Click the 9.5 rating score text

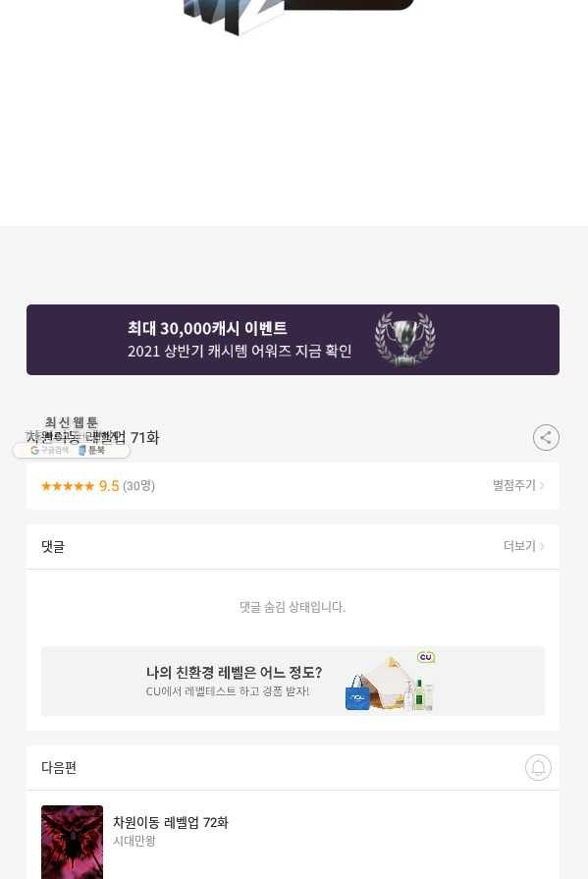click(x=109, y=486)
